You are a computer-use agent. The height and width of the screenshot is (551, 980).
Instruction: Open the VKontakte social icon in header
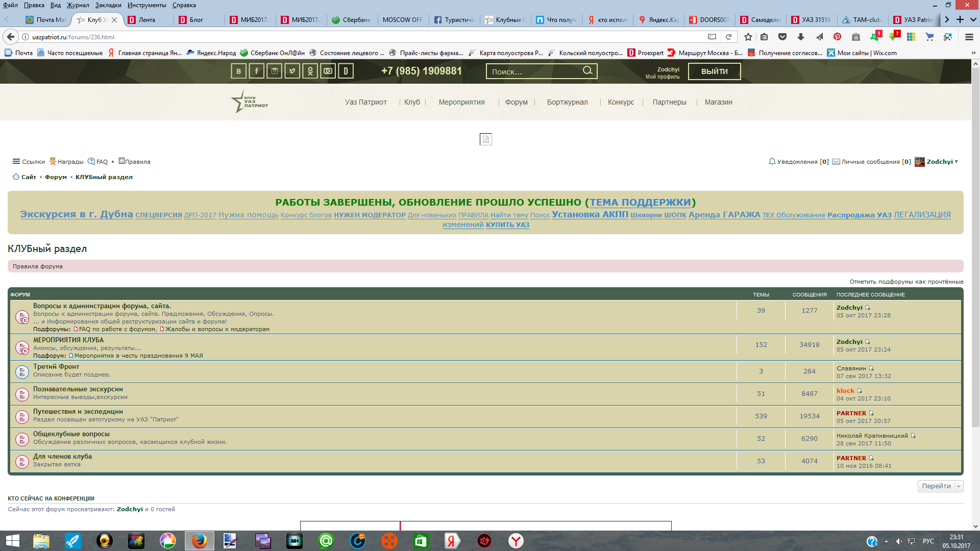coord(238,71)
